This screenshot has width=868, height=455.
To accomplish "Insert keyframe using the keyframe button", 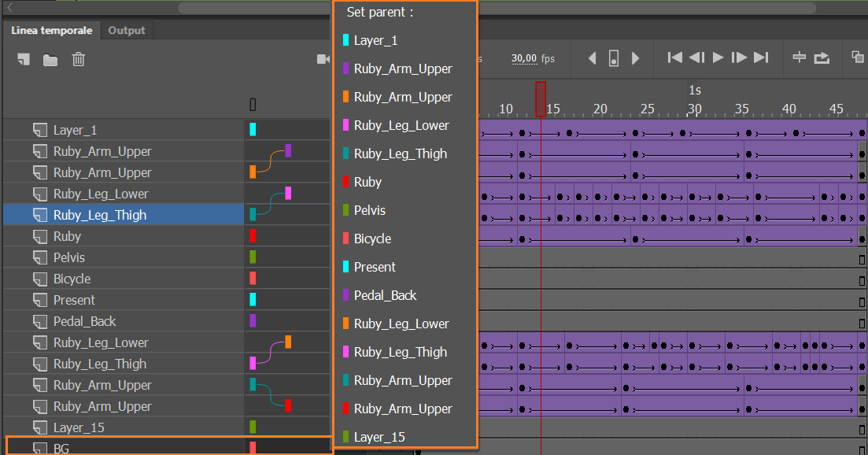I will click(x=614, y=58).
